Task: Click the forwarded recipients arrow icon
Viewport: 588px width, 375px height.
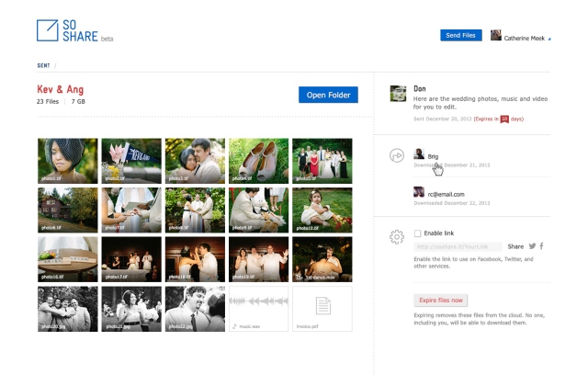Action: click(397, 156)
